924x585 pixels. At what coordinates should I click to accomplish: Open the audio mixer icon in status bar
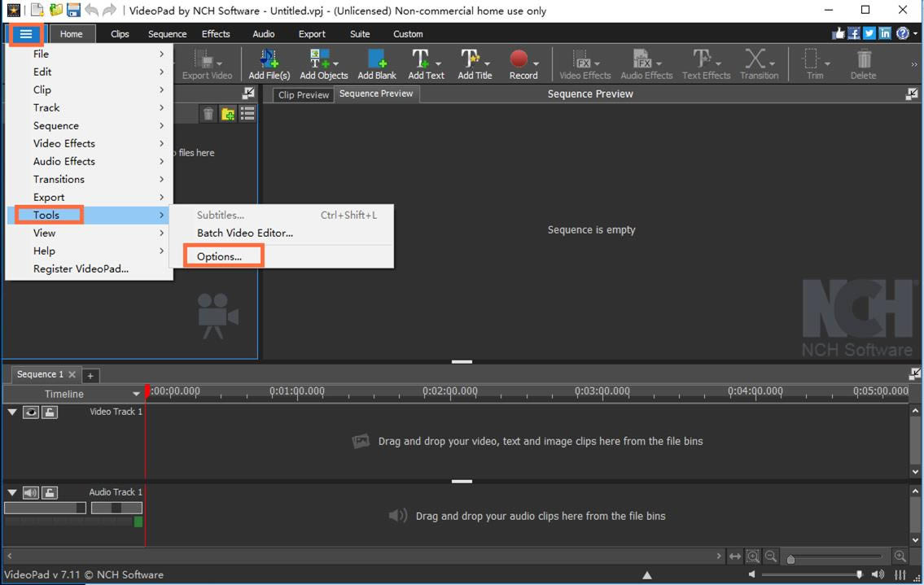click(900, 574)
